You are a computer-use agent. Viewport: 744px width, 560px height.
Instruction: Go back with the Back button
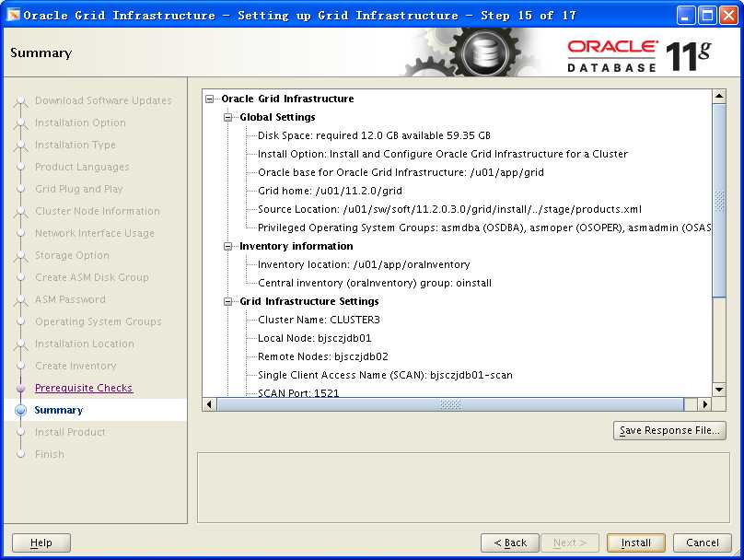[510, 542]
